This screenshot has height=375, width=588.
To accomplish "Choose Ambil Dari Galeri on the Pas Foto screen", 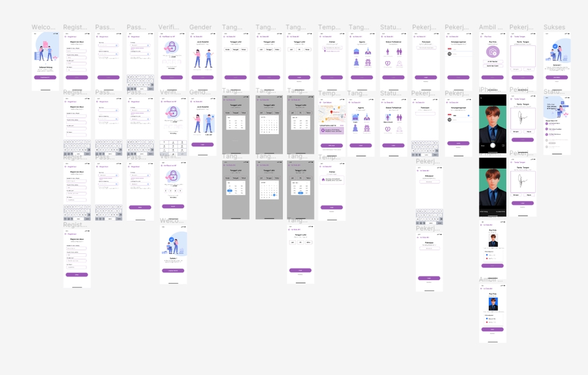I will coord(492,65).
